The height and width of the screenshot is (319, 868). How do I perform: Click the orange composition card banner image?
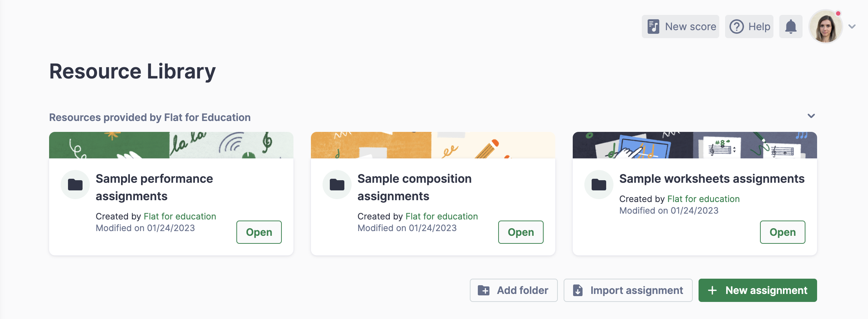pos(433,145)
